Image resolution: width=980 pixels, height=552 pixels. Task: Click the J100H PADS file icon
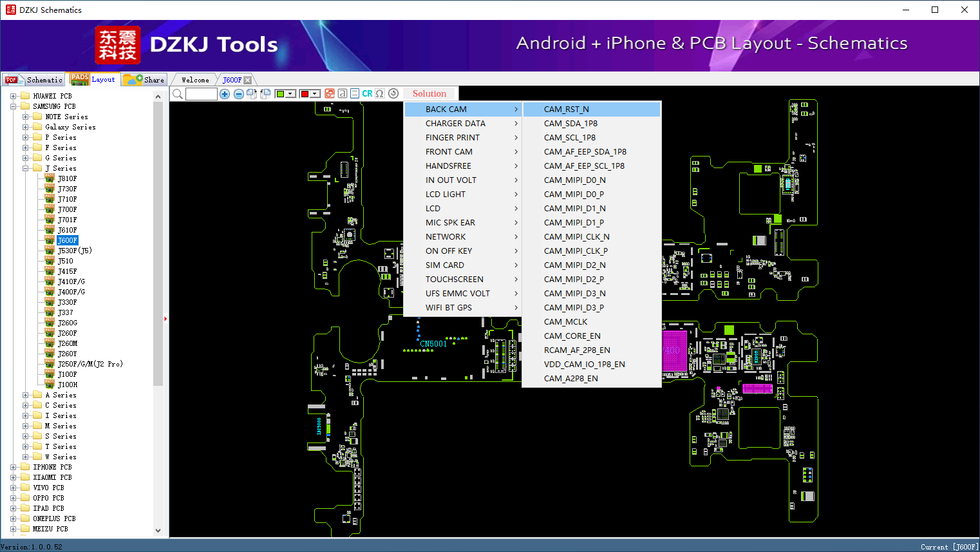tap(50, 385)
